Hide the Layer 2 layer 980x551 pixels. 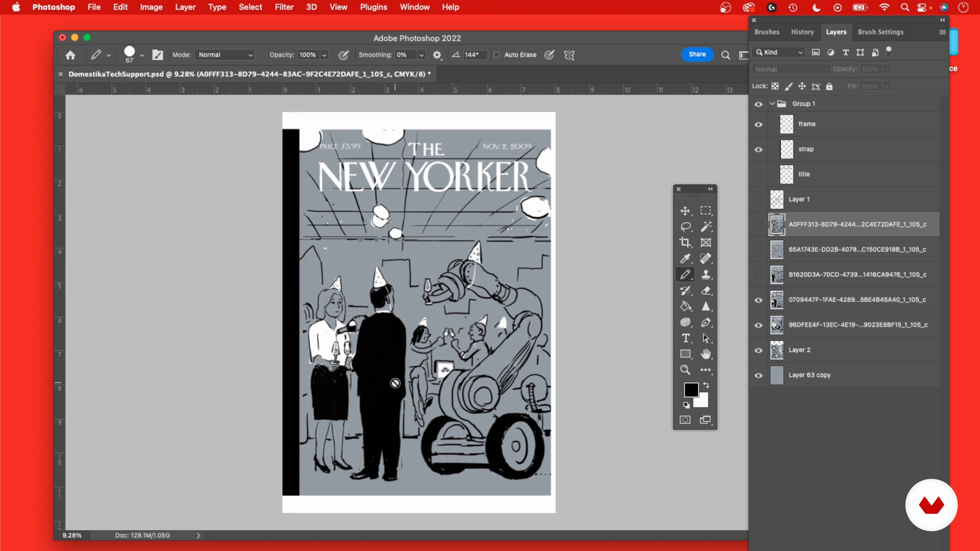pyautogui.click(x=758, y=350)
